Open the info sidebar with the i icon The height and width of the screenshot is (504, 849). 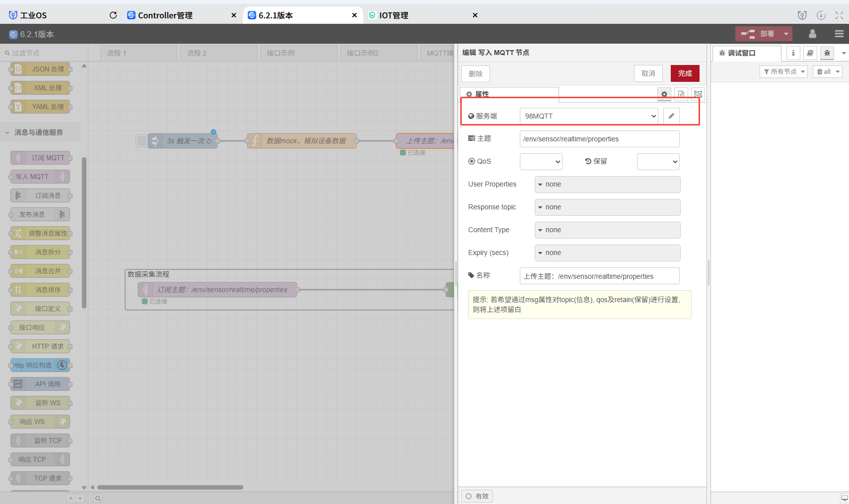[792, 53]
